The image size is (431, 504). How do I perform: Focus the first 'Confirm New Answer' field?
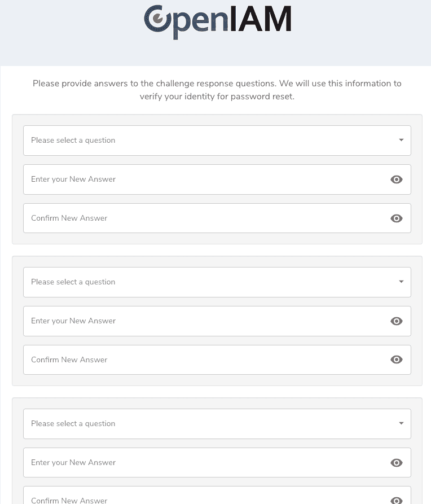click(x=203, y=218)
